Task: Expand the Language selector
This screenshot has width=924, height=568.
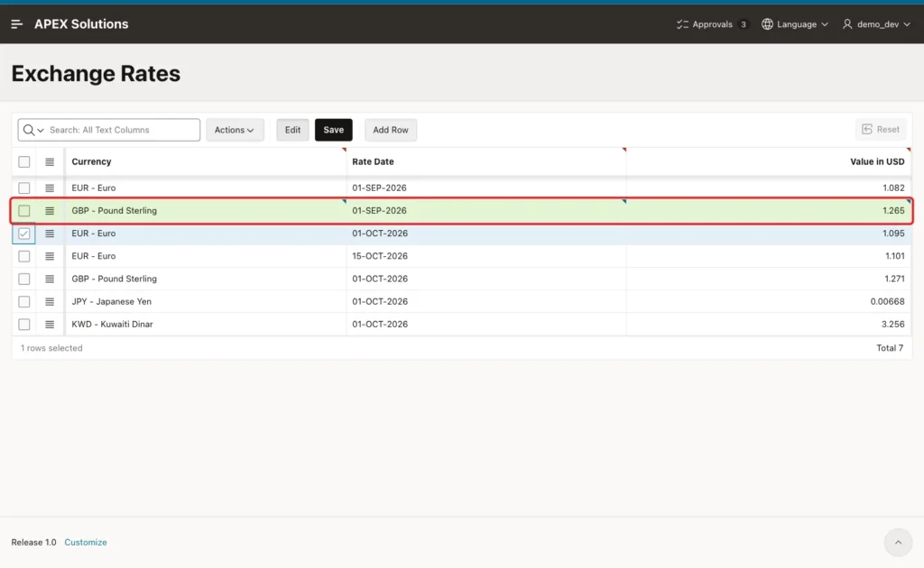Action: click(795, 24)
